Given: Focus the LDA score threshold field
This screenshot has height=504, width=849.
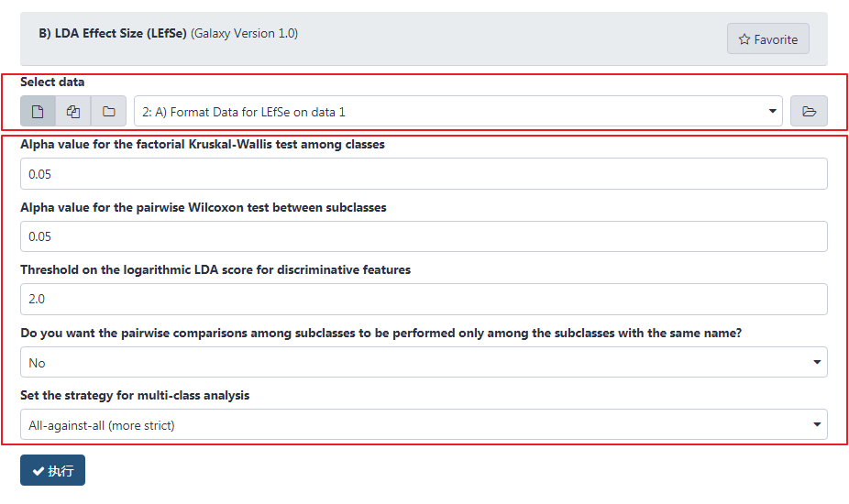Looking at the screenshot, I should click(424, 300).
